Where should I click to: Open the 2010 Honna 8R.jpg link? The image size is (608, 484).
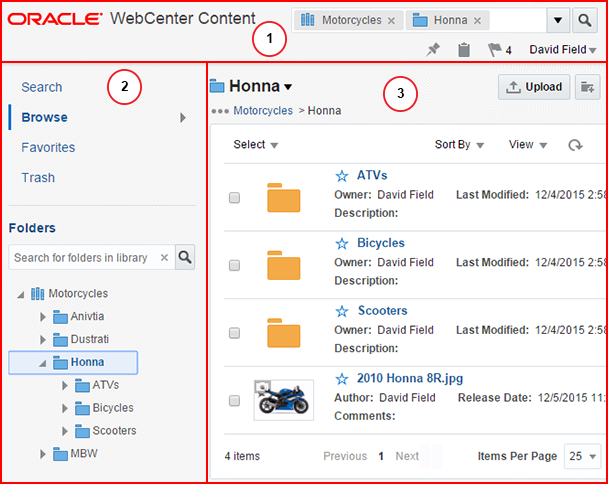click(x=410, y=378)
